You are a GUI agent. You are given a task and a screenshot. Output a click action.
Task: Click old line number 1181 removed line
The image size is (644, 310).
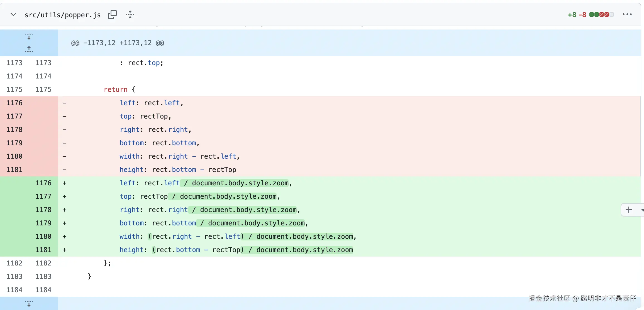14,170
